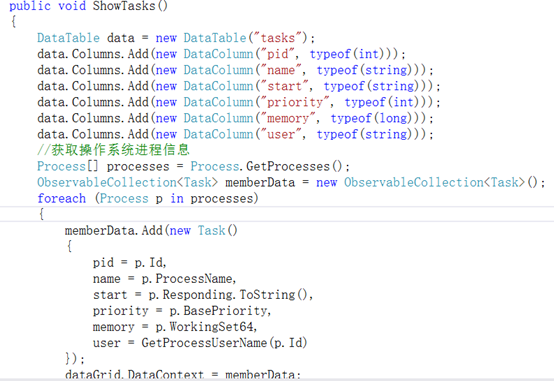
Task: Click the foreach keyword
Action: [61, 198]
